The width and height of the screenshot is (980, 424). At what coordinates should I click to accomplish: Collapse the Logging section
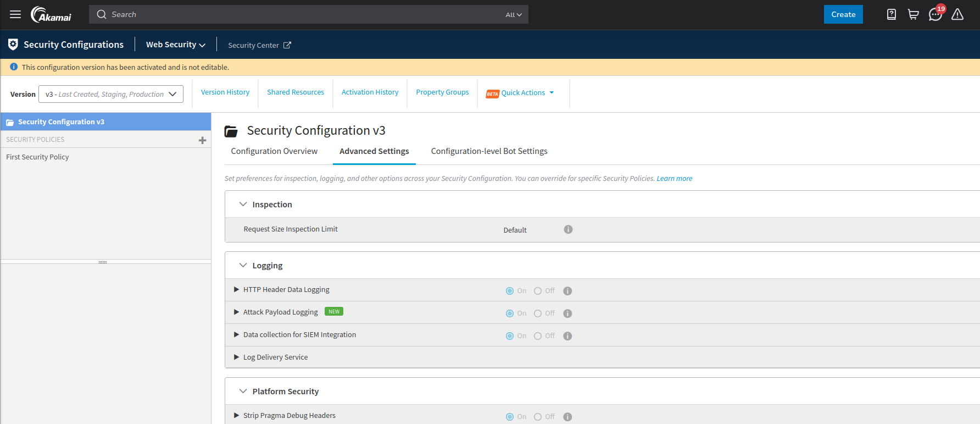point(243,265)
